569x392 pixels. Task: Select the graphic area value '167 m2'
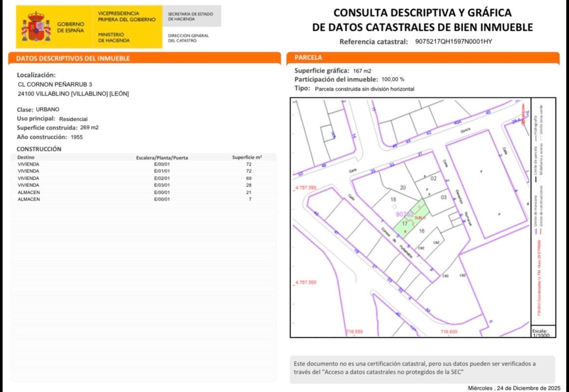(362, 71)
